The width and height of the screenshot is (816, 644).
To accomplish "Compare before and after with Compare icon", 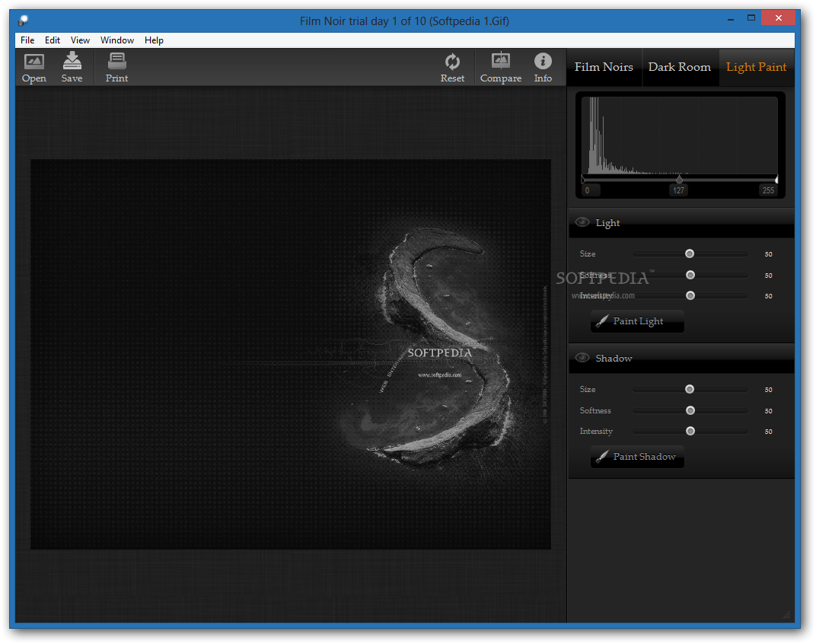I will tap(501, 68).
